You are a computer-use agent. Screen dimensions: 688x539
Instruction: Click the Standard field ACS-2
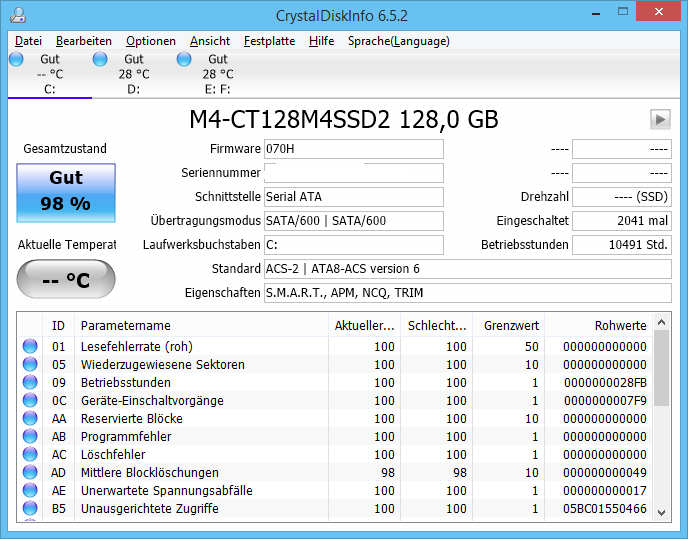(468, 269)
